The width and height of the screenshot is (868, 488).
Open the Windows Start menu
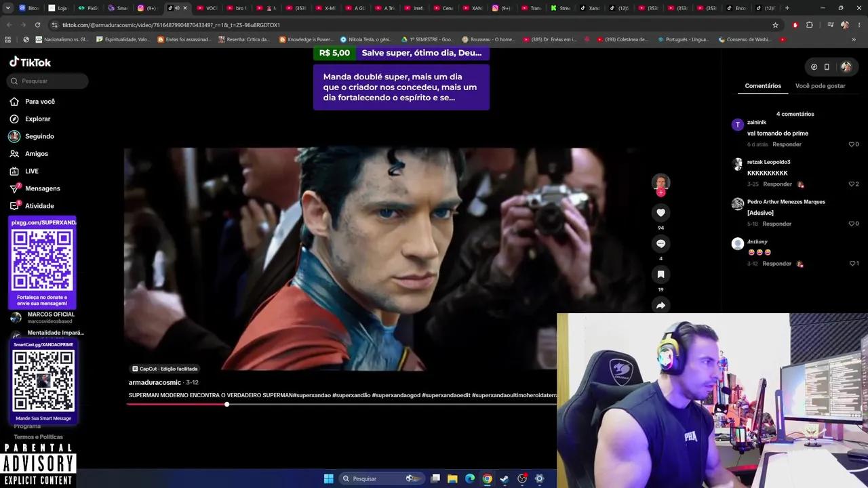[328, 479]
